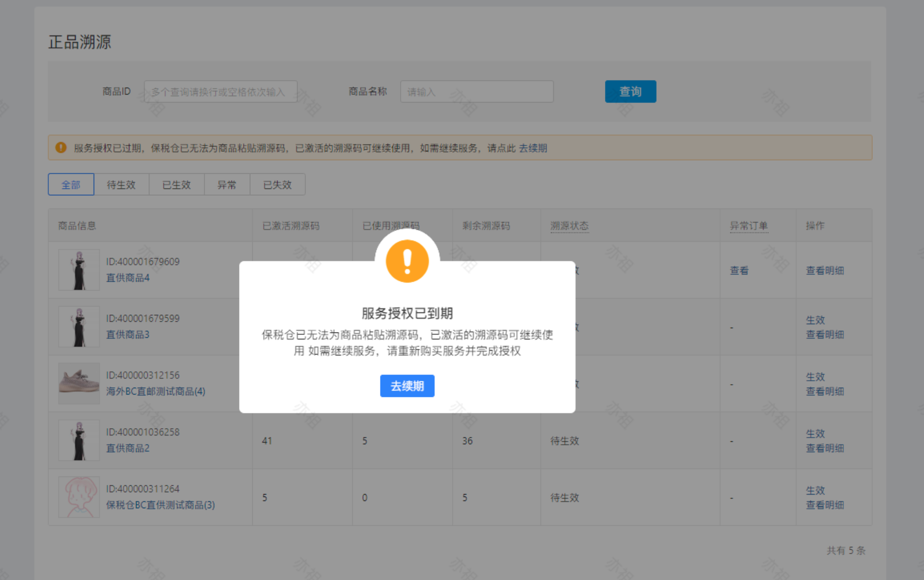Viewport: 924px width, 580px height.
Task: Click the activated count 41 for 直供商品2
Action: pos(267,441)
